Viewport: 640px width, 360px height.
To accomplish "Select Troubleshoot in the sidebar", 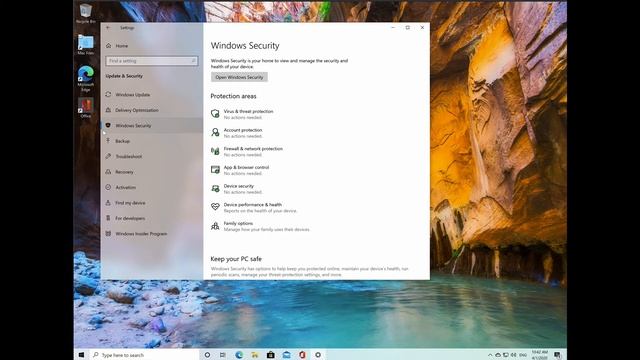I will 152,157.
